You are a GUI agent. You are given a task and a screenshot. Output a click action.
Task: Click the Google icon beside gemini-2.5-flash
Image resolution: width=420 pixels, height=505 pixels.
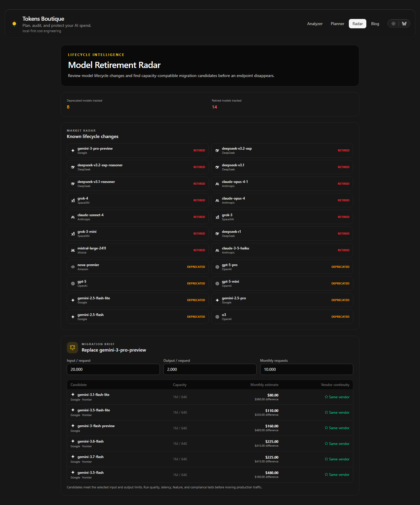pos(73,317)
